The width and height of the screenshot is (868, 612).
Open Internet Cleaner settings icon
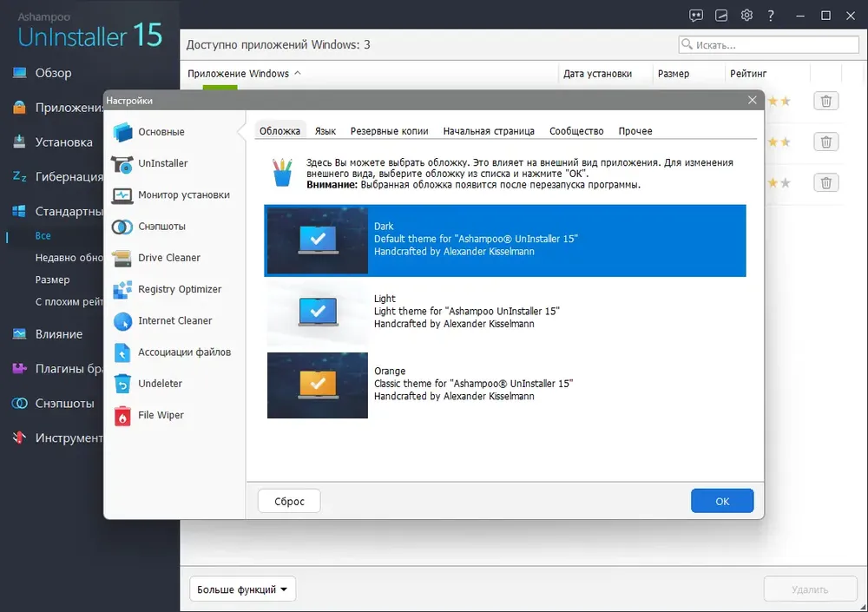click(122, 321)
